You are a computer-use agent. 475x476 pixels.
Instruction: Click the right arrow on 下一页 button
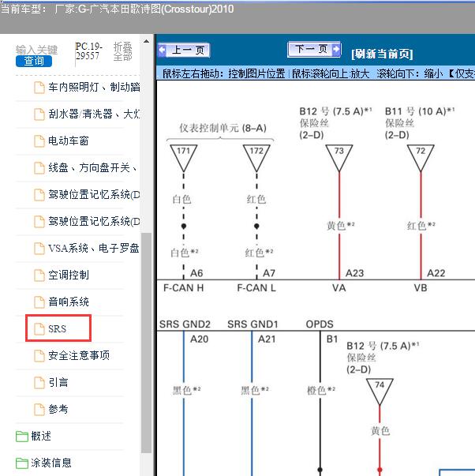click(336, 49)
